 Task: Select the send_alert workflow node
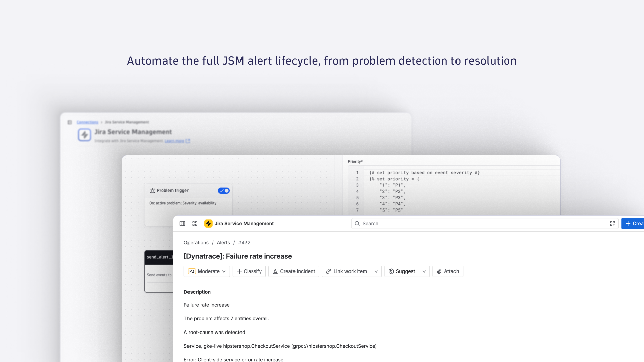pyautogui.click(x=159, y=271)
